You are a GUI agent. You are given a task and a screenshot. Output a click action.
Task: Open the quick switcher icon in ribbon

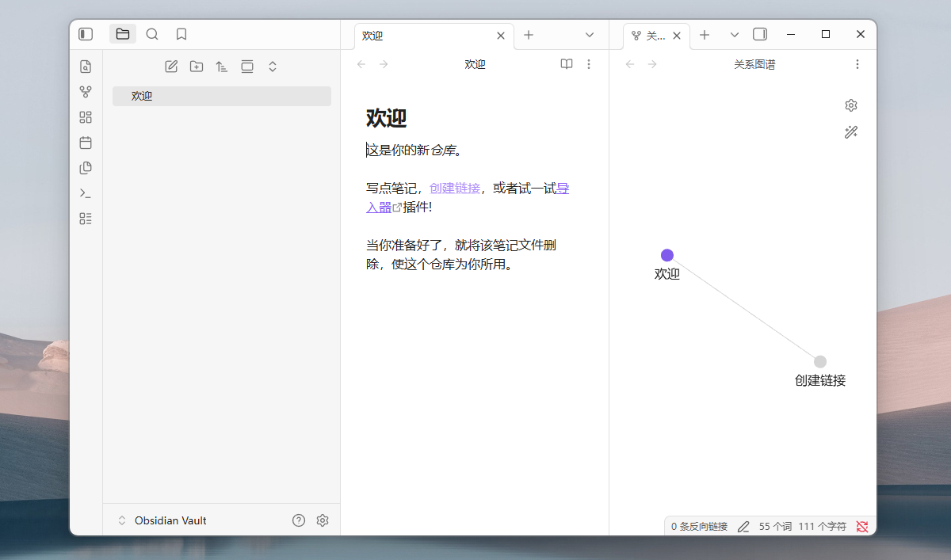click(86, 67)
